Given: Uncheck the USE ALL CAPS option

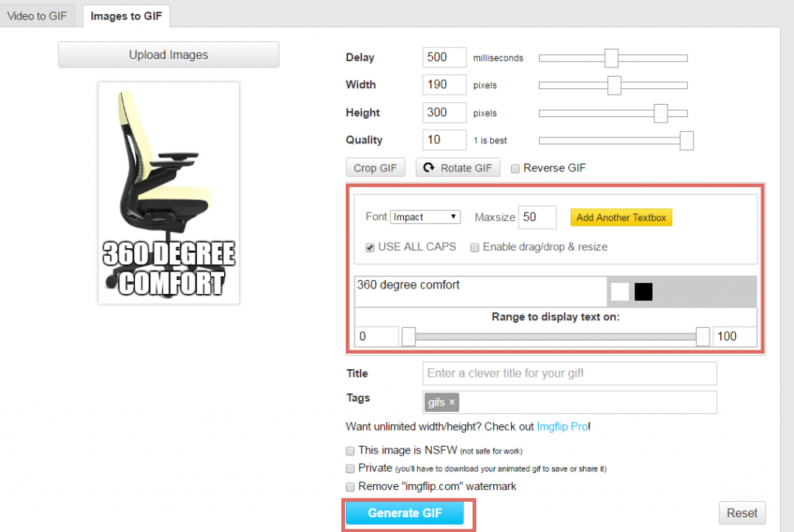Looking at the screenshot, I should pos(371,247).
